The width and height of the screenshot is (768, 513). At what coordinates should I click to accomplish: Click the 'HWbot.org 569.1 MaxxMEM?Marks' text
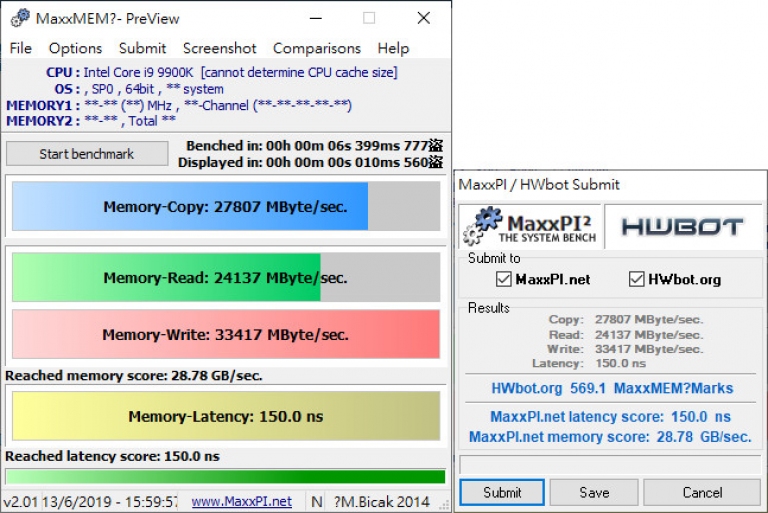[612, 388]
